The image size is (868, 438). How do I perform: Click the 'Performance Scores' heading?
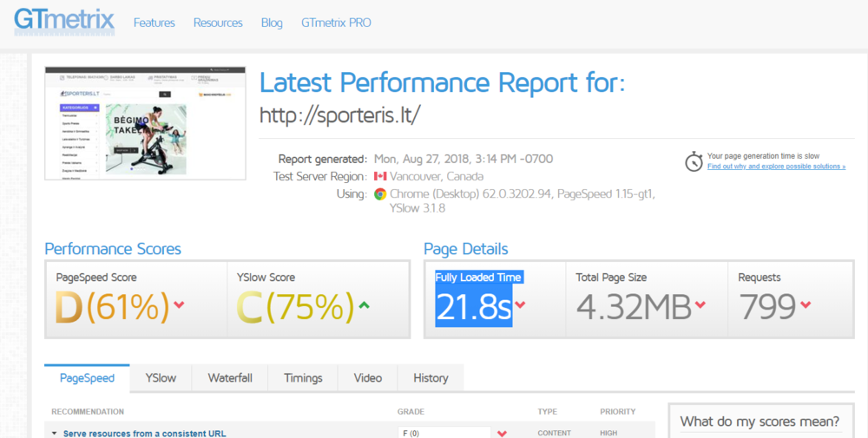[x=113, y=249]
